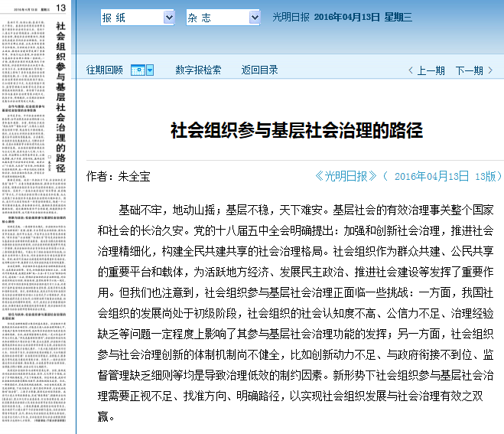Click page number 13 in thumbnail header

point(60,8)
